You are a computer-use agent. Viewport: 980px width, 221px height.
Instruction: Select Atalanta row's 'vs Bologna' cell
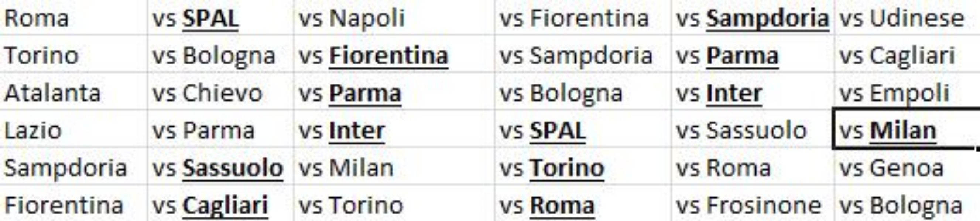tap(561, 93)
